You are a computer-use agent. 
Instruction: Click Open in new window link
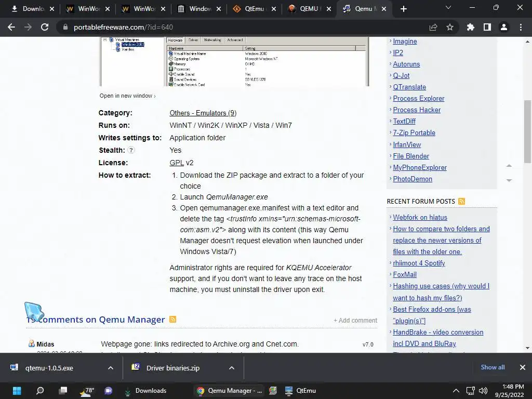coord(128,96)
